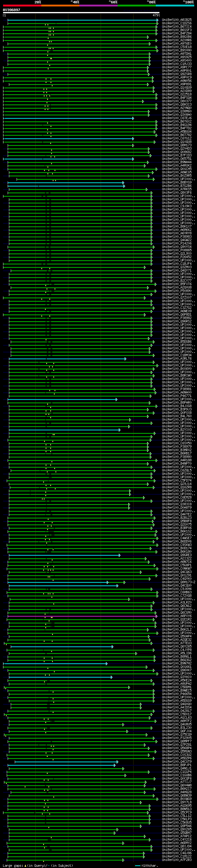Select the UniRef100_C6TG12 label

pos(176,138)
